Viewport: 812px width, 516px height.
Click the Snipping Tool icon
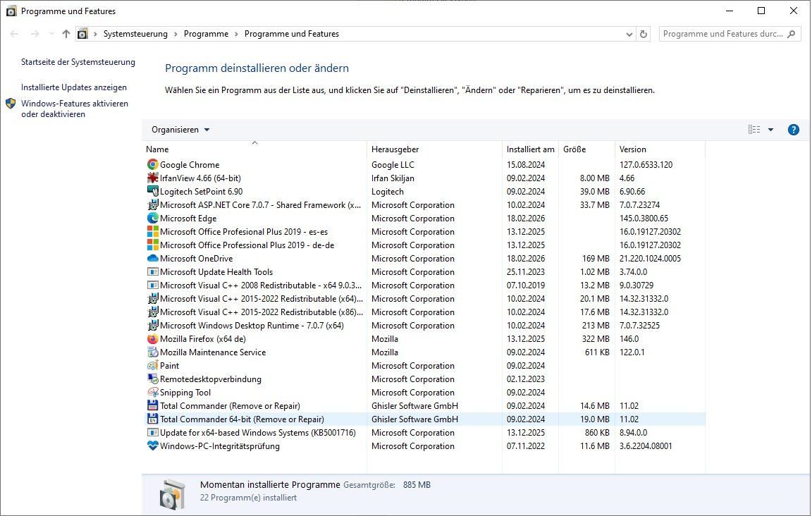pos(153,393)
